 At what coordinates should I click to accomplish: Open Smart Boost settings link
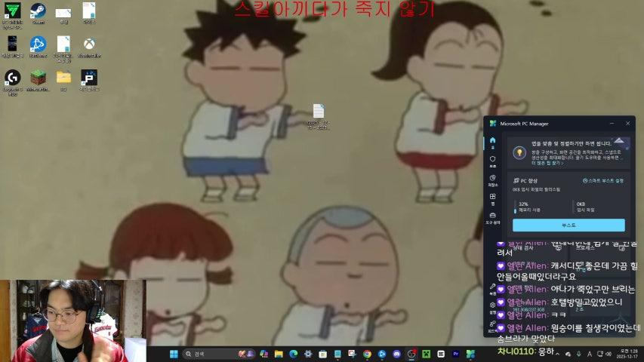click(x=603, y=180)
